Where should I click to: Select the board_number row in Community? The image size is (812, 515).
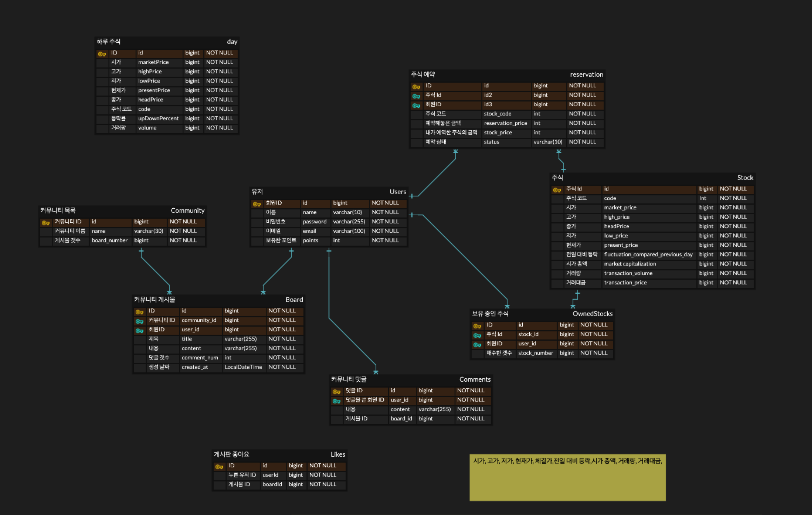(110, 240)
